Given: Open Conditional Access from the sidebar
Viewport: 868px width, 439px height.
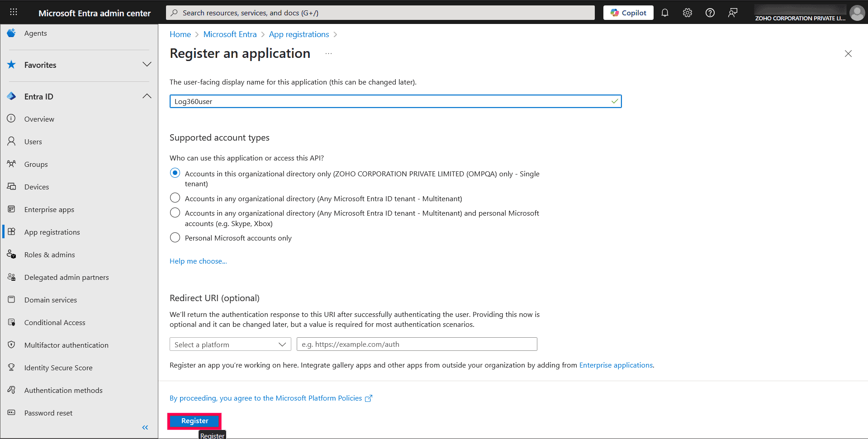Looking at the screenshot, I should [x=55, y=322].
